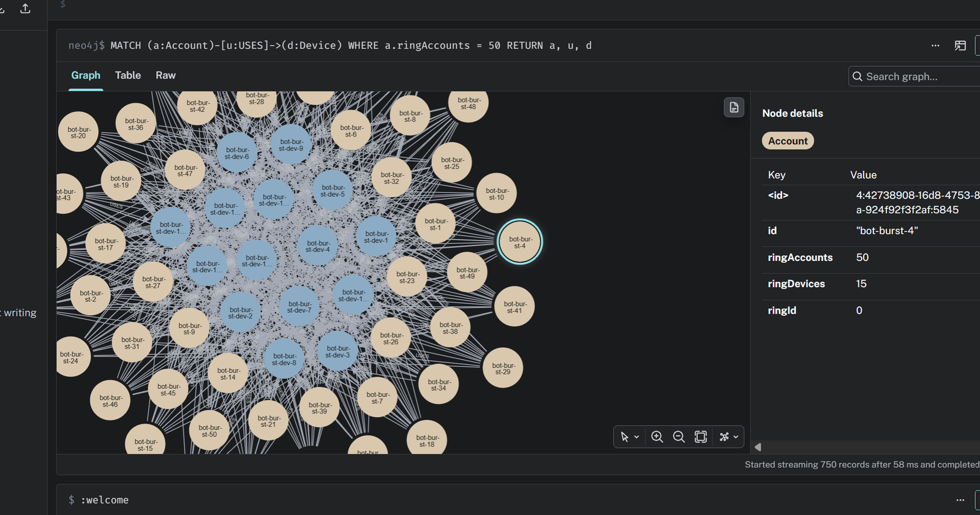Select the bot-burst-4 highlighted node
The width and height of the screenshot is (980, 515).
point(520,242)
